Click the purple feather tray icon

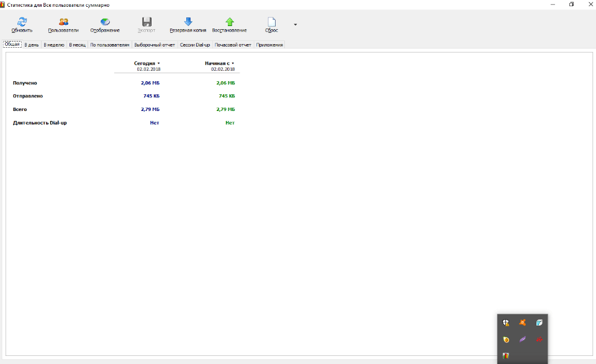coord(523,339)
